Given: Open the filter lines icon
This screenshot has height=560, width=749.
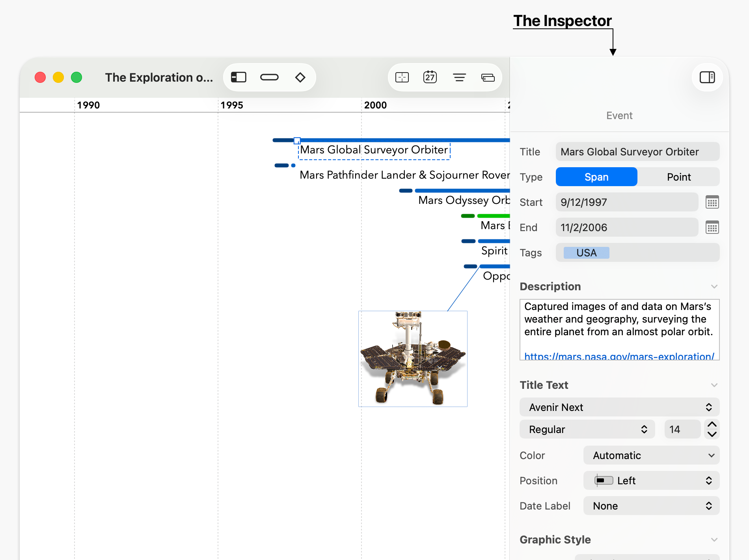Looking at the screenshot, I should (459, 77).
